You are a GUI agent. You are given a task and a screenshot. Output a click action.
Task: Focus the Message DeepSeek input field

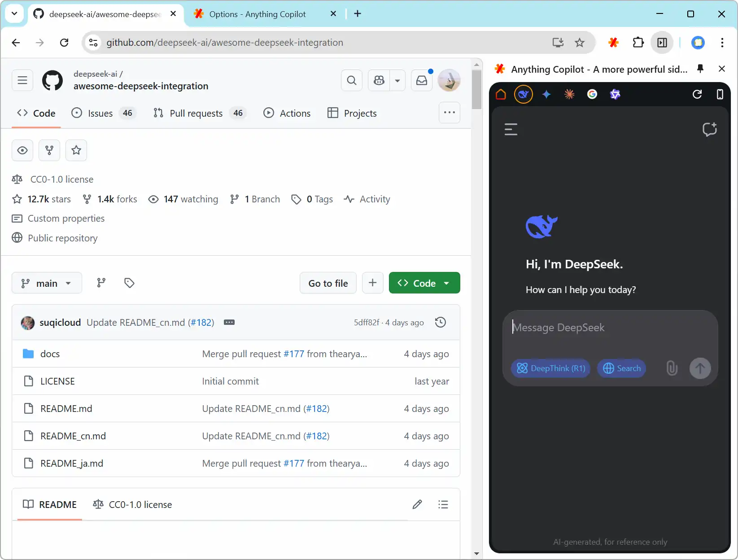[x=610, y=328]
